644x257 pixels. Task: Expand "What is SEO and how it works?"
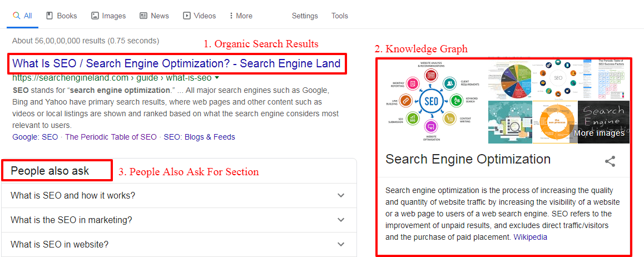click(179, 195)
